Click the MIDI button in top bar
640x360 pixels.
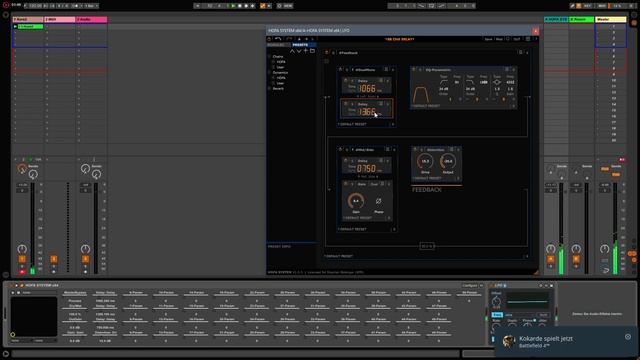601,6
